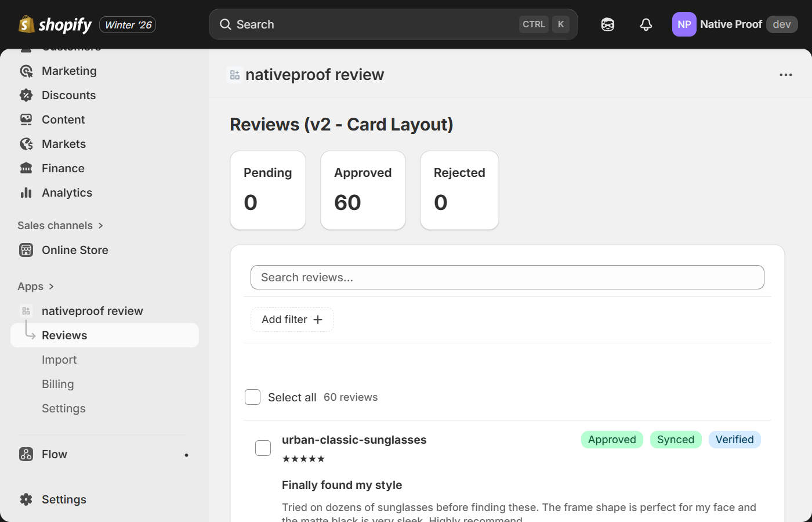Image resolution: width=812 pixels, height=522 pixels.
Task: Click the Add filter button
Action: (x=292, y=320)
